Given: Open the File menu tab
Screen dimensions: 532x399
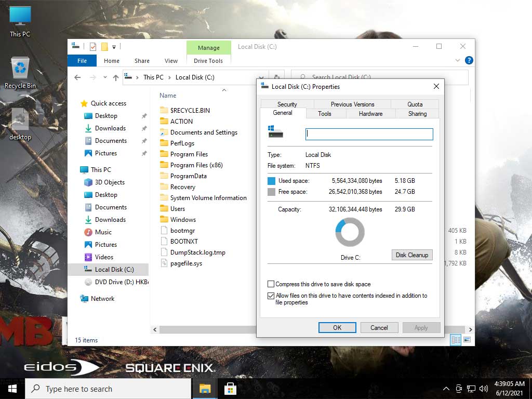Looking at the screenshot, I should pos(82,61).
